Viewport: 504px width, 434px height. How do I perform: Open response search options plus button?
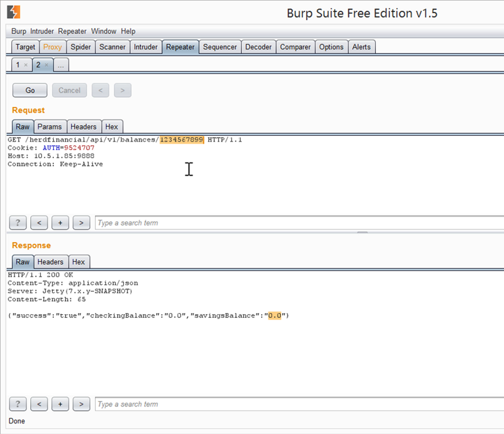click(x=60, y=404)
